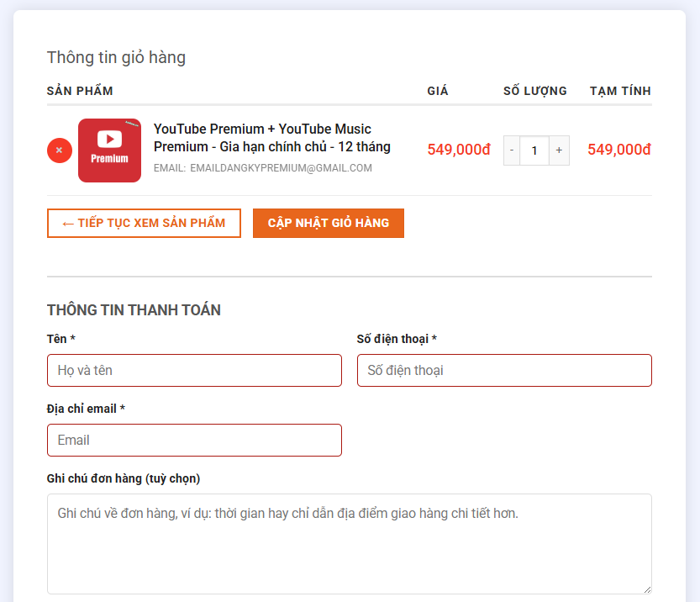700x602 pixels.
Task: Click the Số điện thoại input box
Action: click(x=504, y=370)
